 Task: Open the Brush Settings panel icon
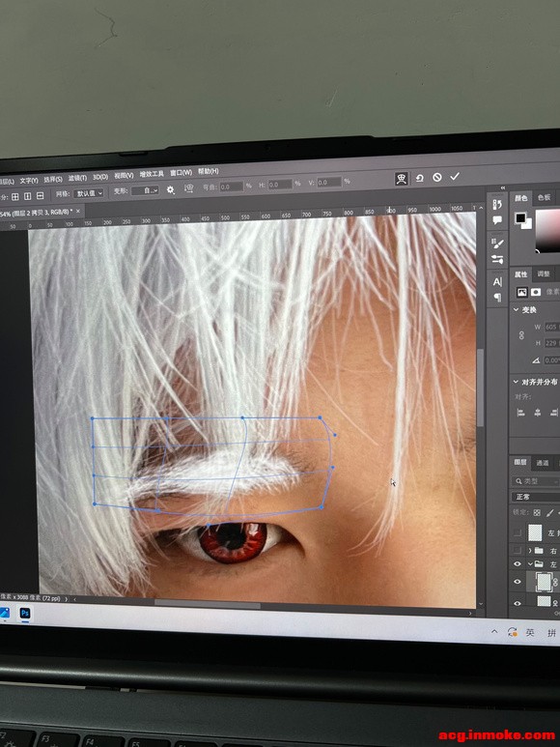click(x=497, y=244)
